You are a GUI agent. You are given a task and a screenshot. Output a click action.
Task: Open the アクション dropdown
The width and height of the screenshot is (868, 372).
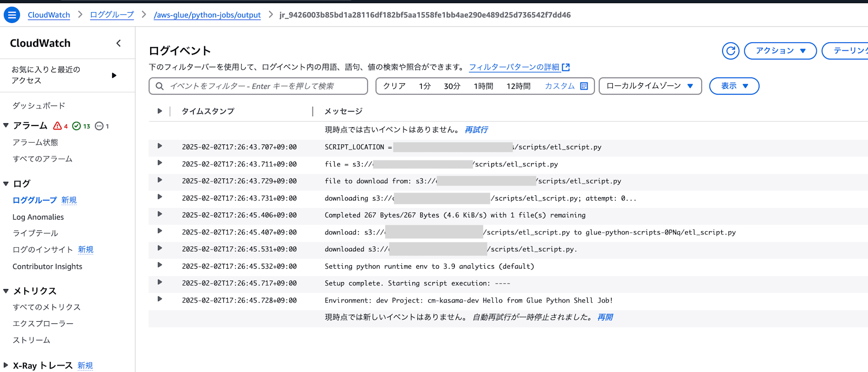click(780, 51)
